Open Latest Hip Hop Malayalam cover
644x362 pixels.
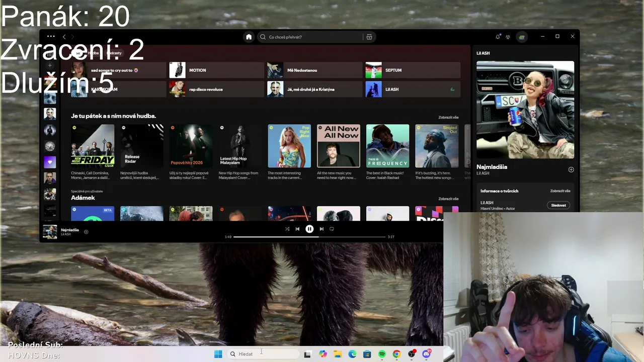240,146
